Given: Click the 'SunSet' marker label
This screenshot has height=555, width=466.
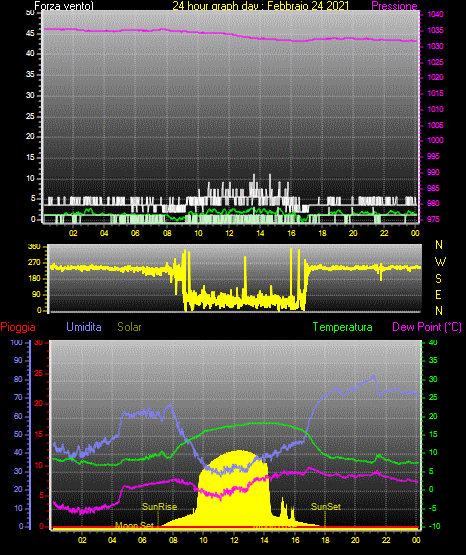Looking at the screenshot, I should 326,507.
